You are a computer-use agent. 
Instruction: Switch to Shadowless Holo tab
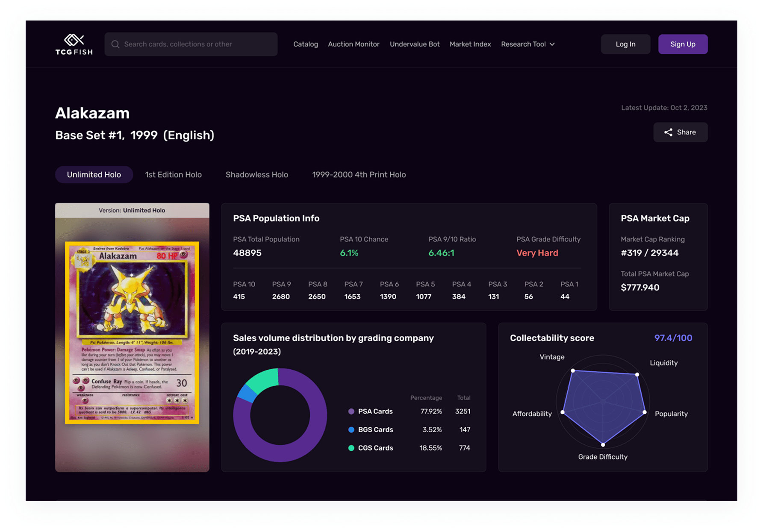pos(257,175)
